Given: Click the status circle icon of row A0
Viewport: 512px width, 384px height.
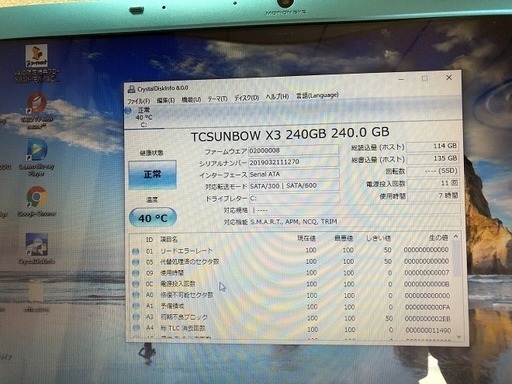Looking at the screenshot, I should point(136,295).
